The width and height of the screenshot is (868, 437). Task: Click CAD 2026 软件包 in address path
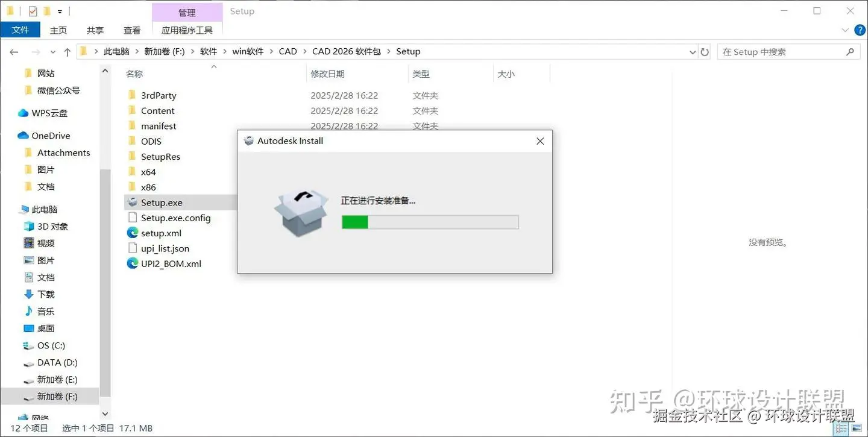[x=347, y=52]
